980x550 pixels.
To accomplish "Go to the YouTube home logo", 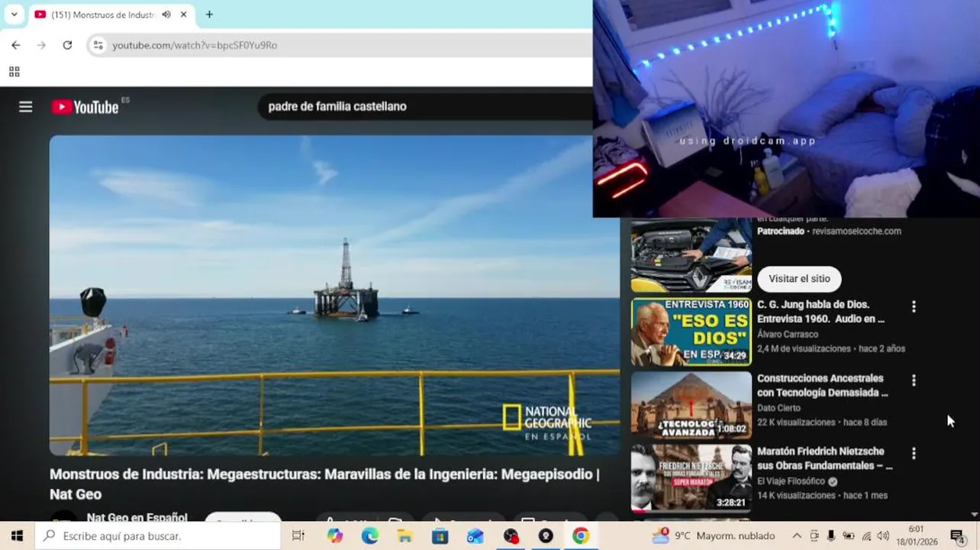I will click(x=85, y=107).
